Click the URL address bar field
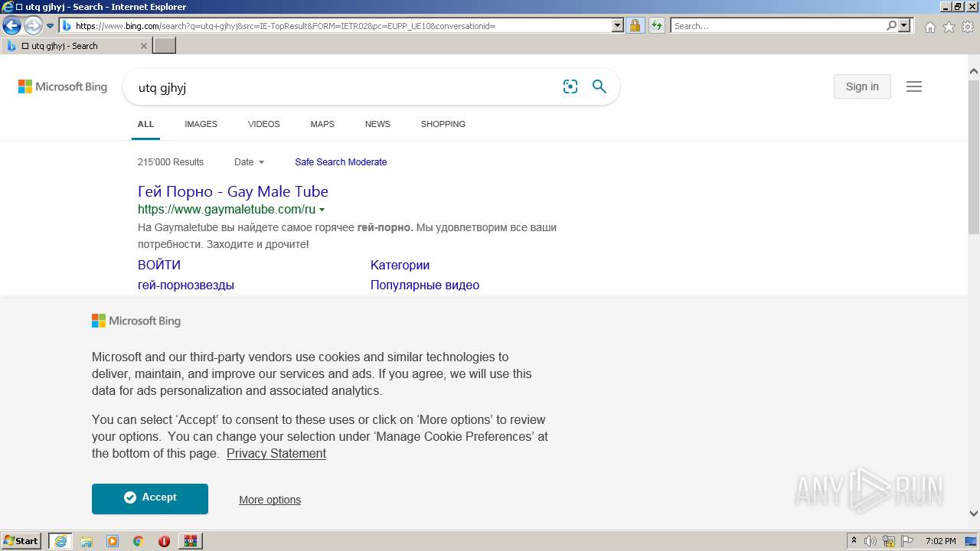This screenshot has width=980, height=551. [341, 26]
